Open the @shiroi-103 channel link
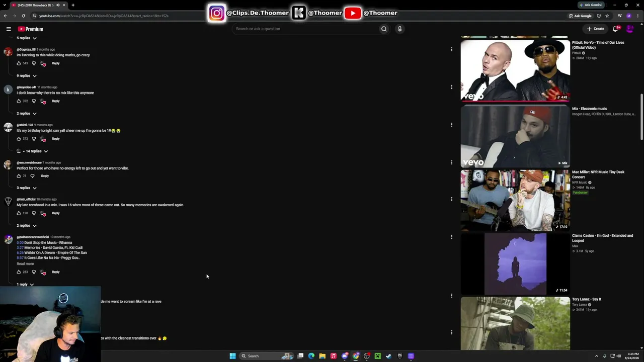The height and width of the screenshot is (362, 644). pos(25,125)
